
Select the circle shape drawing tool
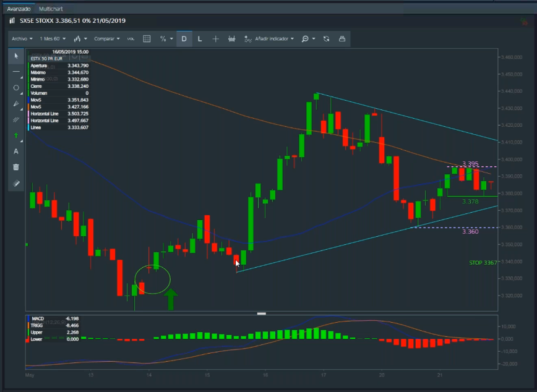(x=16, y=88)
